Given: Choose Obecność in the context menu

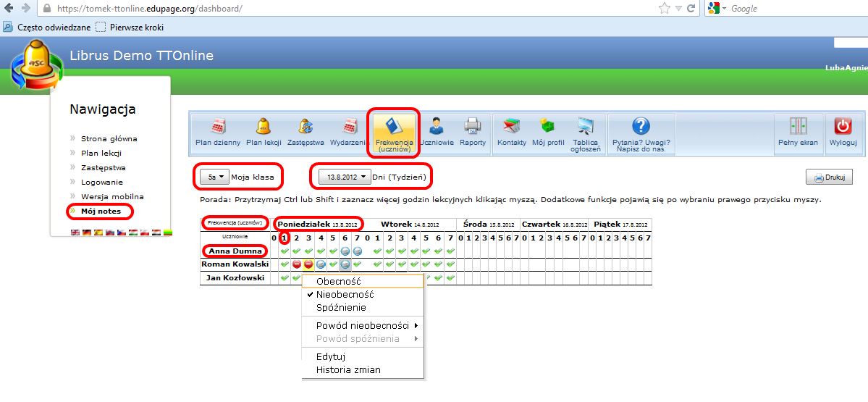Looking at the screenshot, I should (x=339, y=281).
